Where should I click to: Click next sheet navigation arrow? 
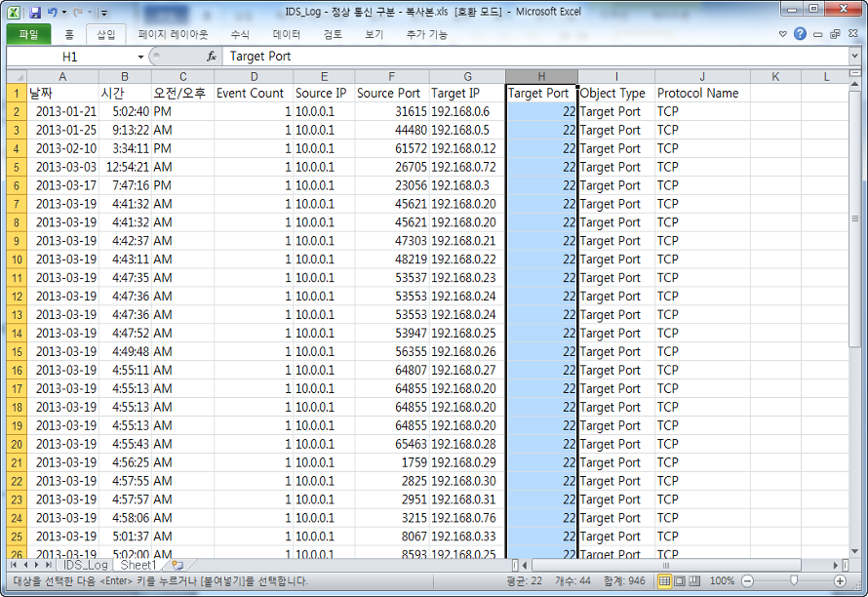[x=36, y=565]
